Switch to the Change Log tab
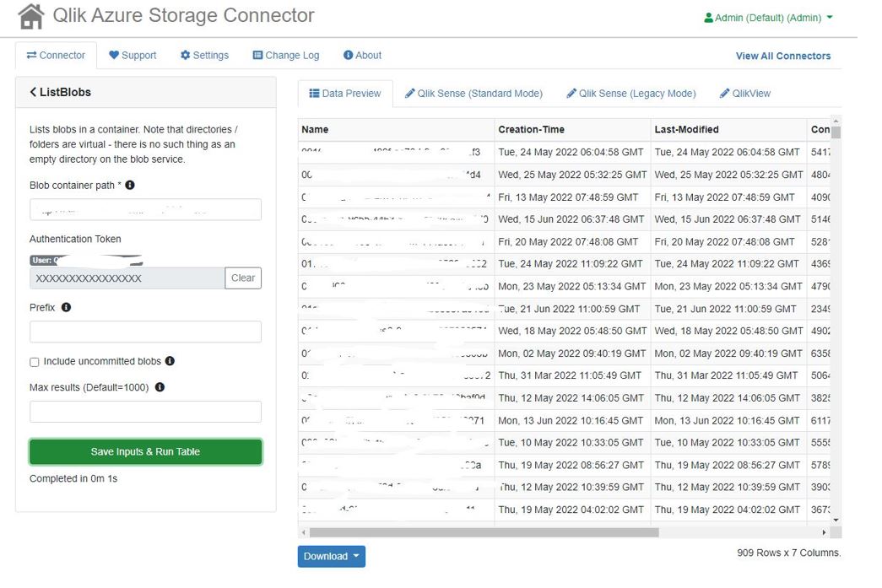 (x=285, y=55)
